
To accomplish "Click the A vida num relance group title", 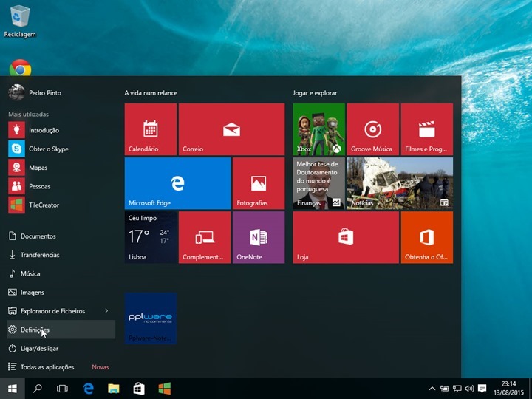I will tap(151, 93).
